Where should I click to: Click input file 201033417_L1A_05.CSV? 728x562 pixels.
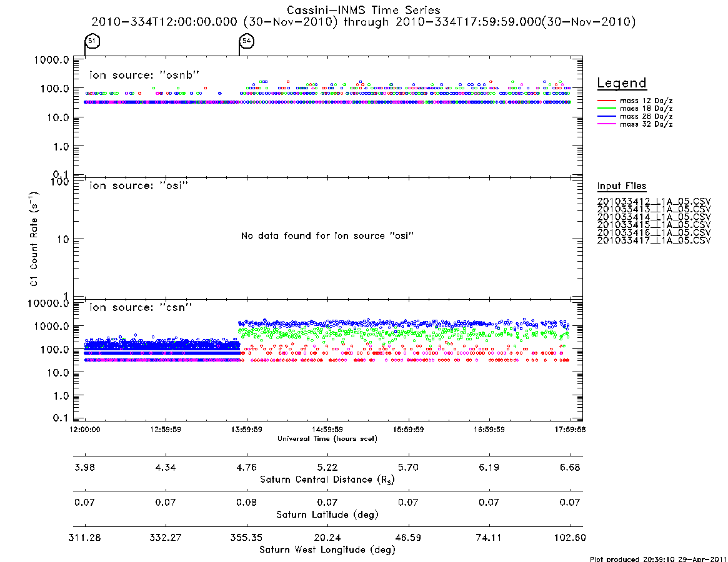tap(654, 240)
